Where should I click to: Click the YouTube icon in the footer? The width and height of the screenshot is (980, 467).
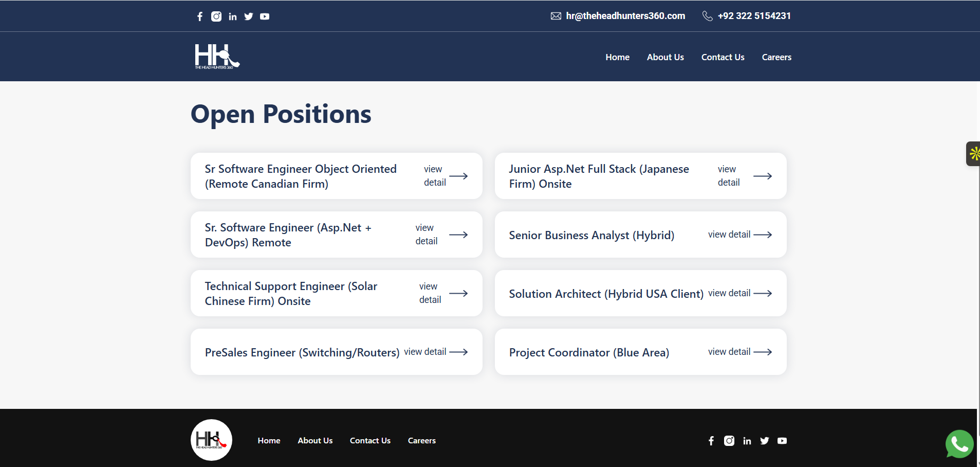[x=782, y=441]
